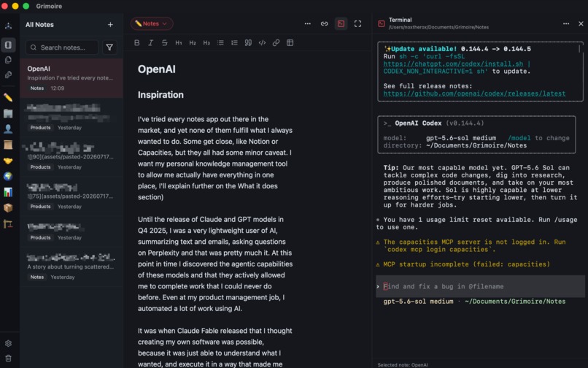Viewport: 588px width, 368px height.
Task: Click the OpenAI title in editor
Action: [x=157, y=69]
